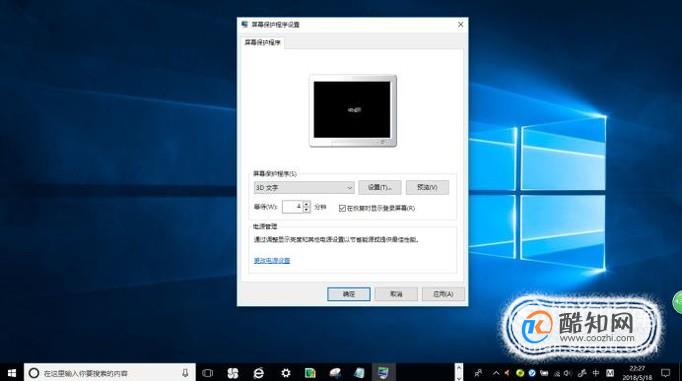This screenshot has height=381, width=682.
Task: Click the 预览(V) preview button
Action: click(427, 187)
